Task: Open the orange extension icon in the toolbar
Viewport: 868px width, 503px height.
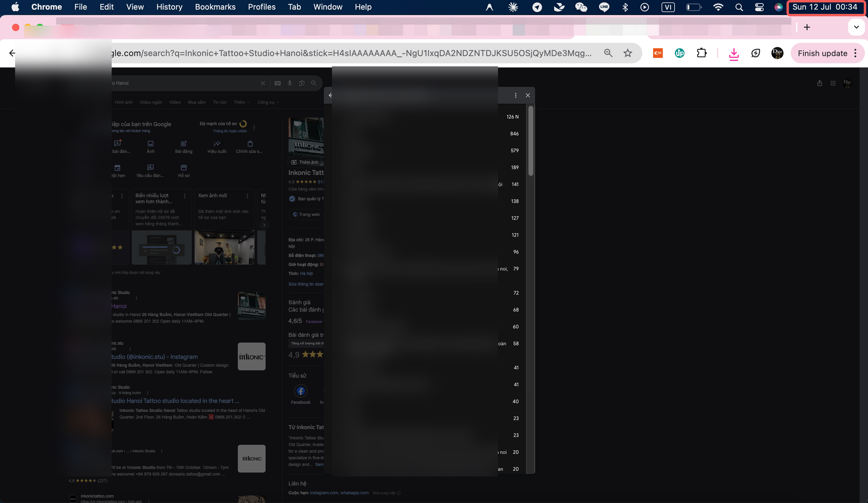Action: pyautogui.click(x=658, y=53)
